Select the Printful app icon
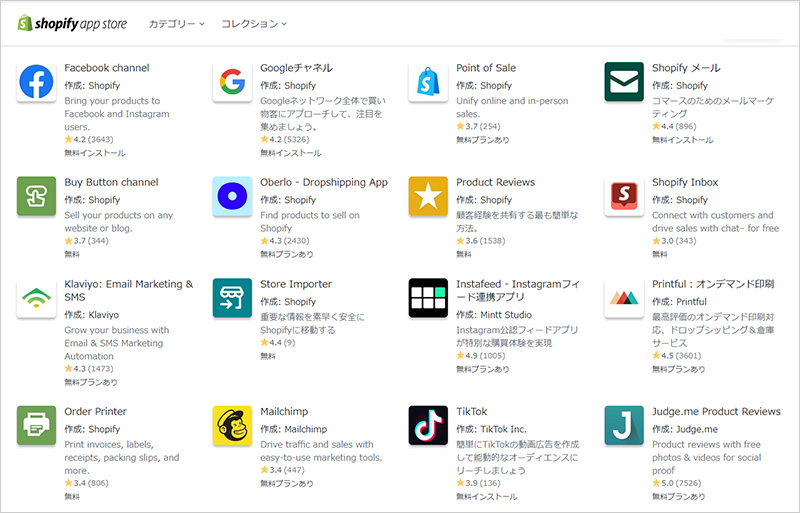This screenshot has height=513, width=800. coord(624,298)
